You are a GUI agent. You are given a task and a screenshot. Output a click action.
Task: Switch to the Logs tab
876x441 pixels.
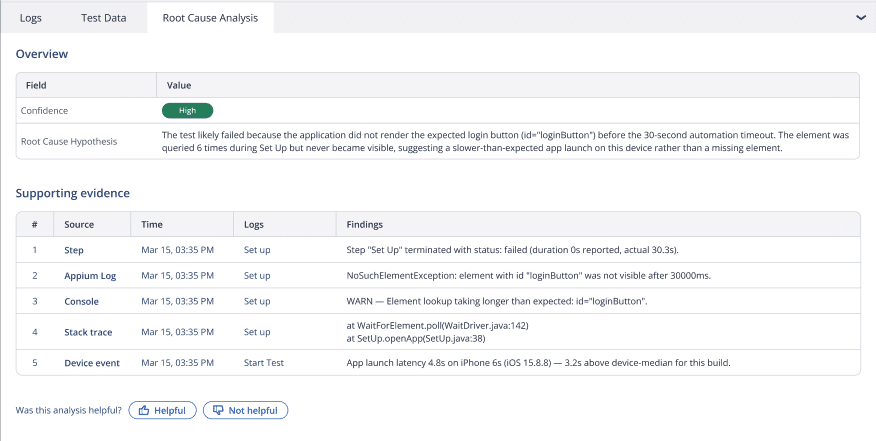pyautogui.click(x=30, y=18)
